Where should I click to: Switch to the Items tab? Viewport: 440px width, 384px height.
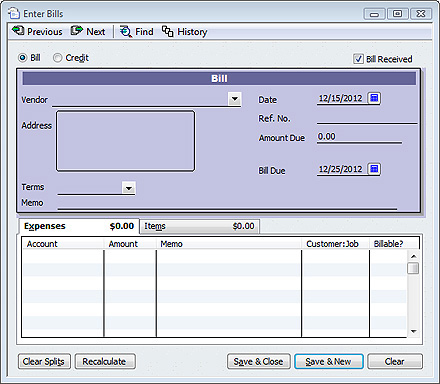[199, 226]
